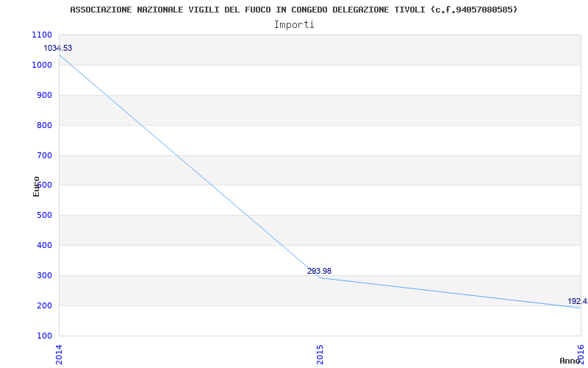Click the y-axis value 100

pos(44,336)
